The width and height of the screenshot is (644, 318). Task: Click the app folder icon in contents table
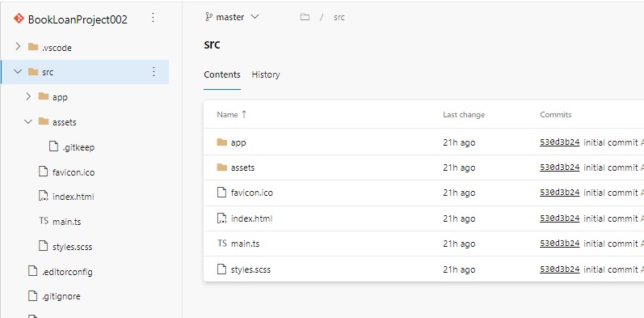(x=221, y=142)
